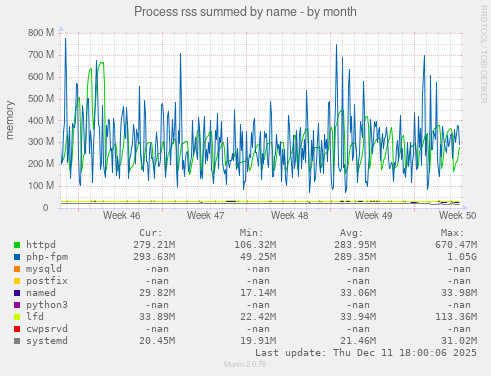Click the 'postfix' legend label
This screenshot has height=376, width=491.
[47, 281]
